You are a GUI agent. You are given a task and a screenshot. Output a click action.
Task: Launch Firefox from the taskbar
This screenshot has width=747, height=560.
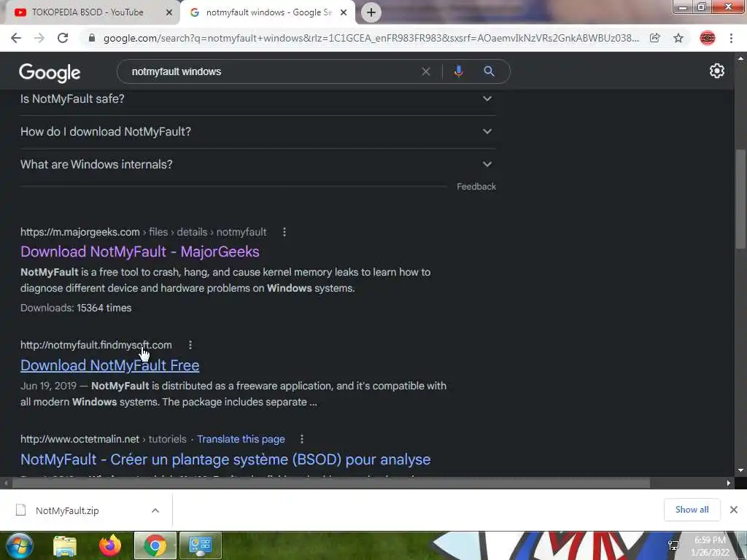[x=110, y=545]
